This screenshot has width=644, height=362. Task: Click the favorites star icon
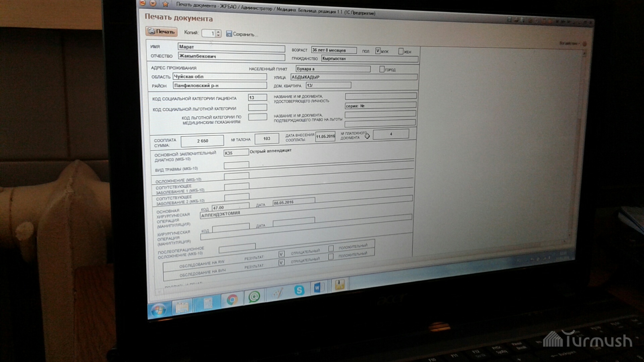click(x=165, y=4)
